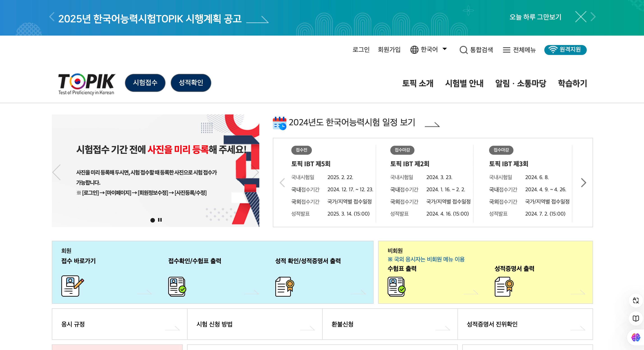Click the floating open-book icon on right edge
The height and width of the screenshot is (350, 644).
[636, 318]
